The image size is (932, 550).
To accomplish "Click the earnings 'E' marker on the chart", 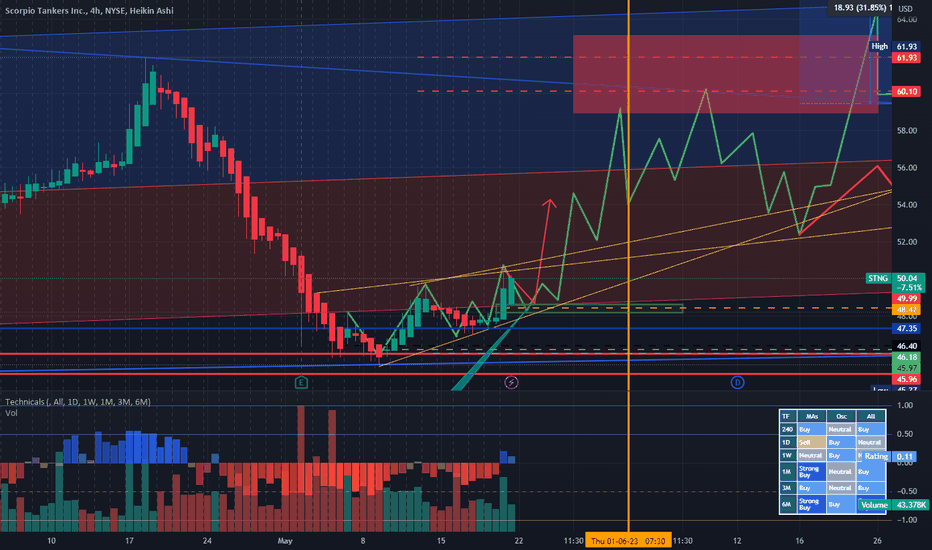I will (301, 382).
